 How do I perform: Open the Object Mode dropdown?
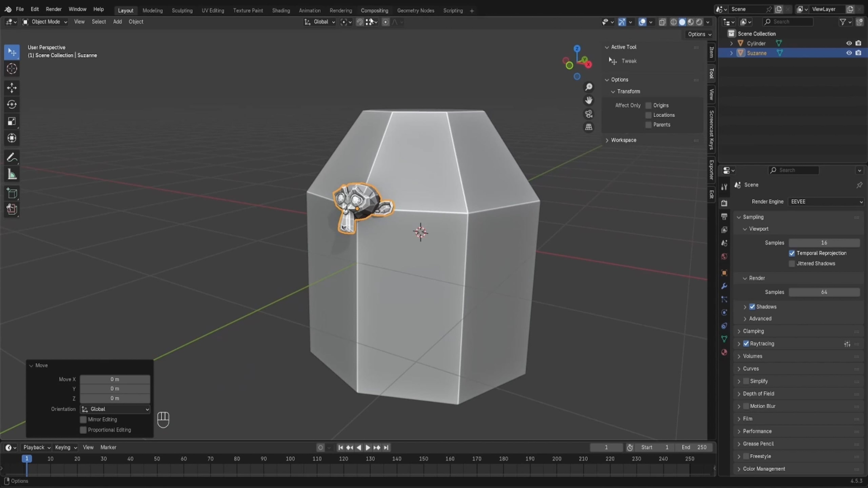point(45,22)
